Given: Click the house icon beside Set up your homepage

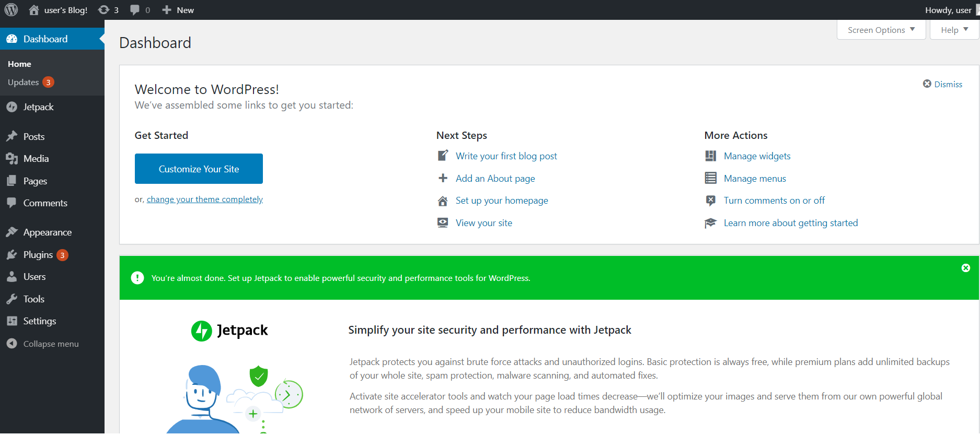Looking at the screenshot, I should [x=443, y=201].
